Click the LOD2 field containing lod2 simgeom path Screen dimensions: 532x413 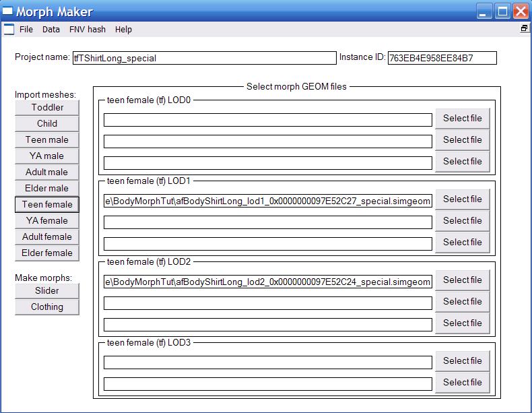[268, 282]
